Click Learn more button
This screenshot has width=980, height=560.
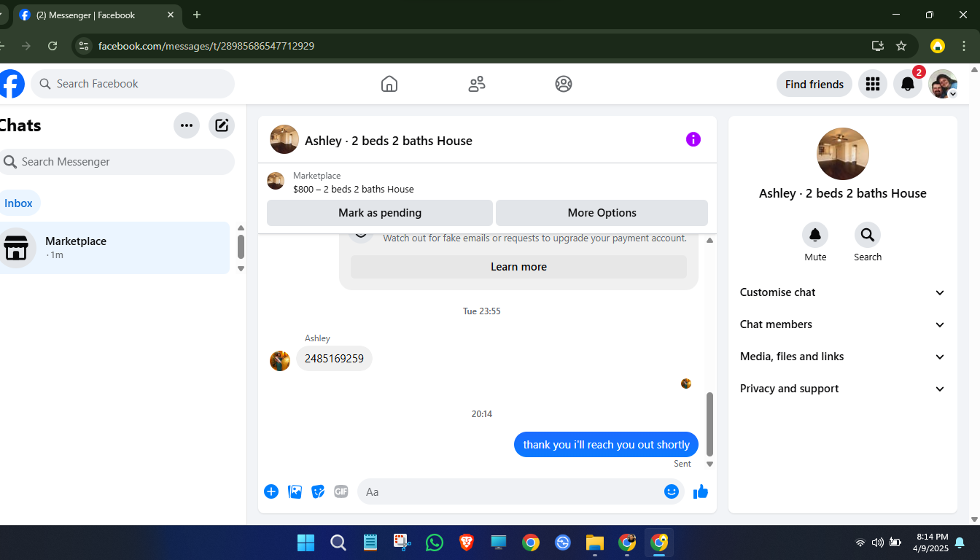click(x=518, y=267)
